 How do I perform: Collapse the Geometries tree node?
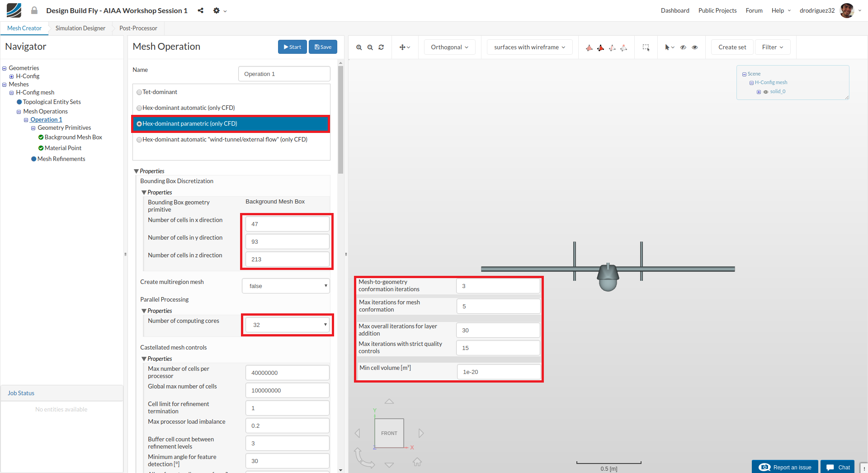(5, 68)
